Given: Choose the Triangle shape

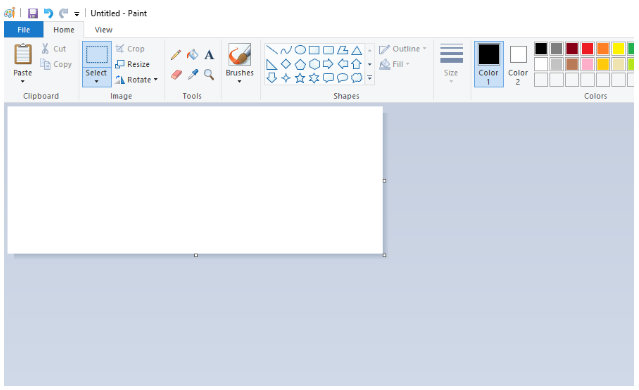Looking at the screenshot, I should click(357, 51).
